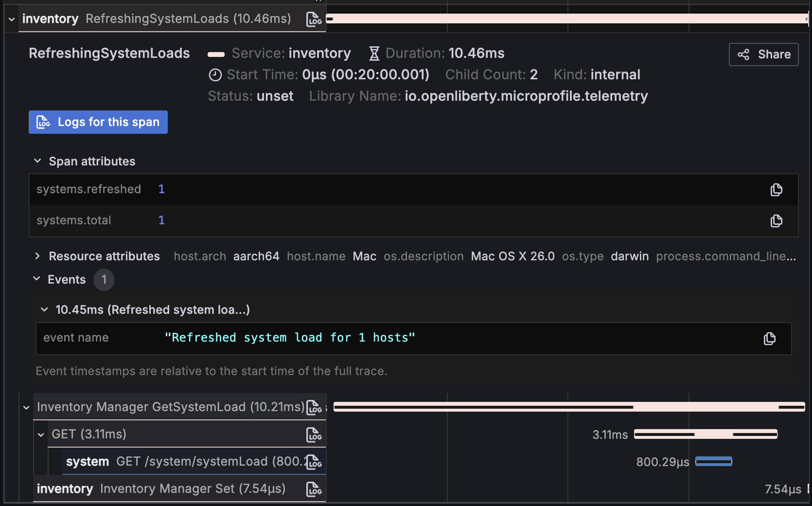This screenshot has height=506, width=812.
Task: Open logs icon for Inventory Manager Set span
Action: 314,489
